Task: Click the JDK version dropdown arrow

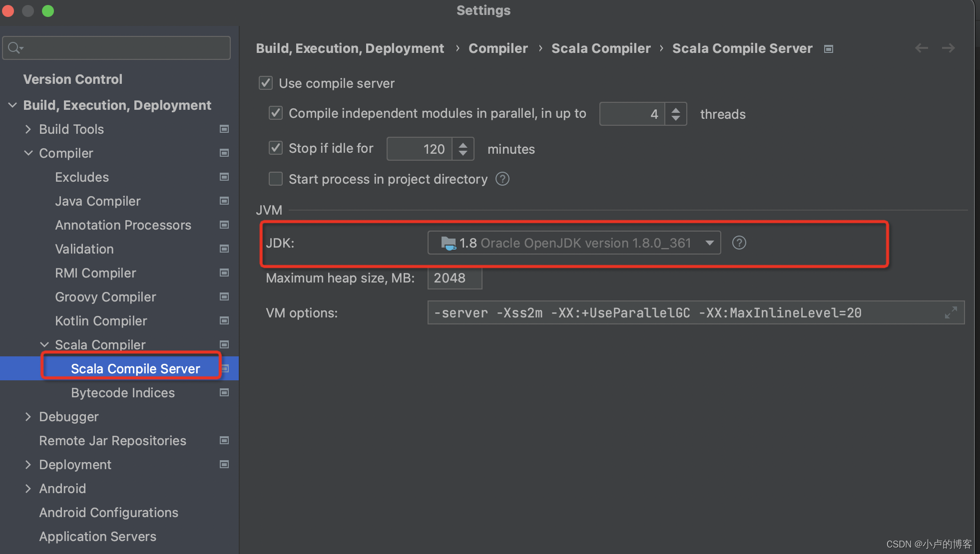Action: (x=709, y=243)
